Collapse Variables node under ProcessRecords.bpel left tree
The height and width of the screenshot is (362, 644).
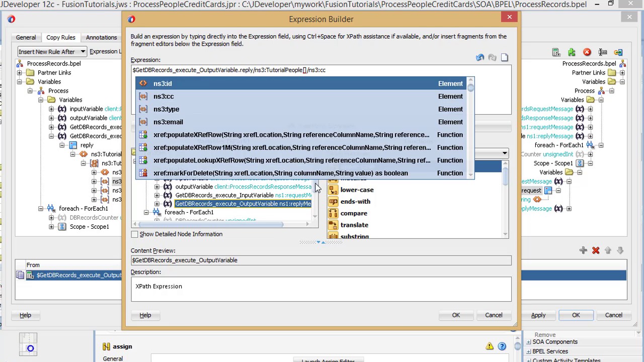point(20,82)
